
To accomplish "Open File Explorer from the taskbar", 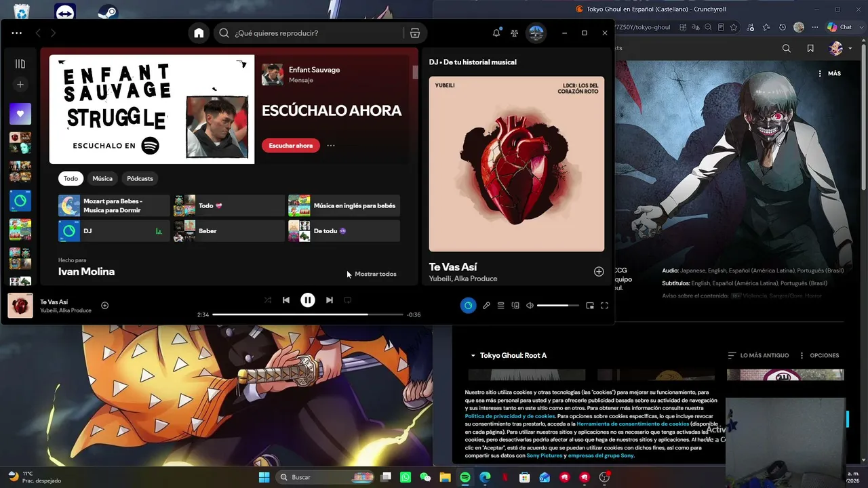I will pos(446,477).
